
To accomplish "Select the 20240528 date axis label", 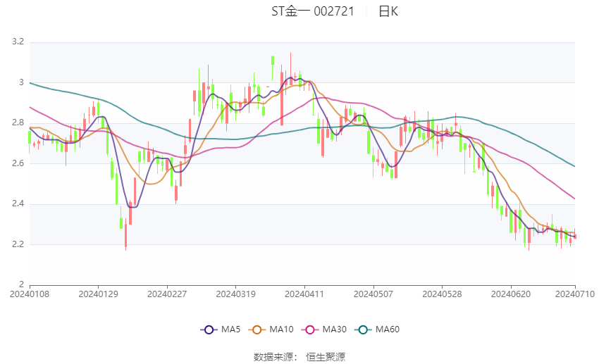I will (x=442, y=294).
